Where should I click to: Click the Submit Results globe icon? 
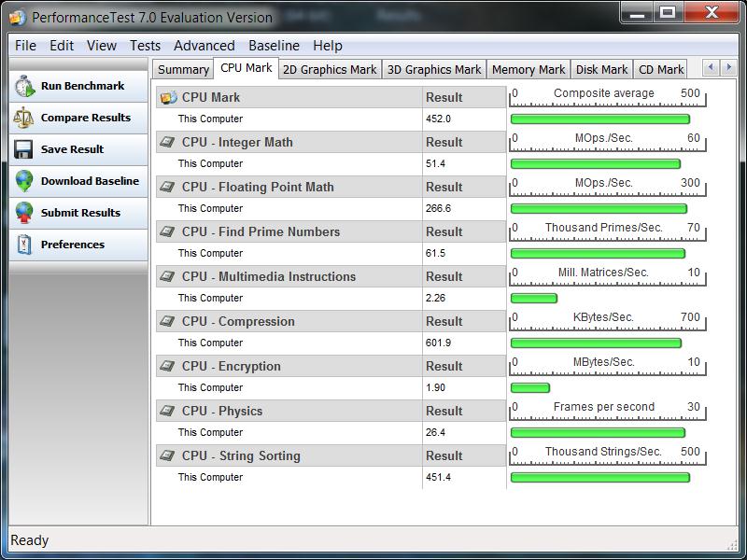point(24,213)
